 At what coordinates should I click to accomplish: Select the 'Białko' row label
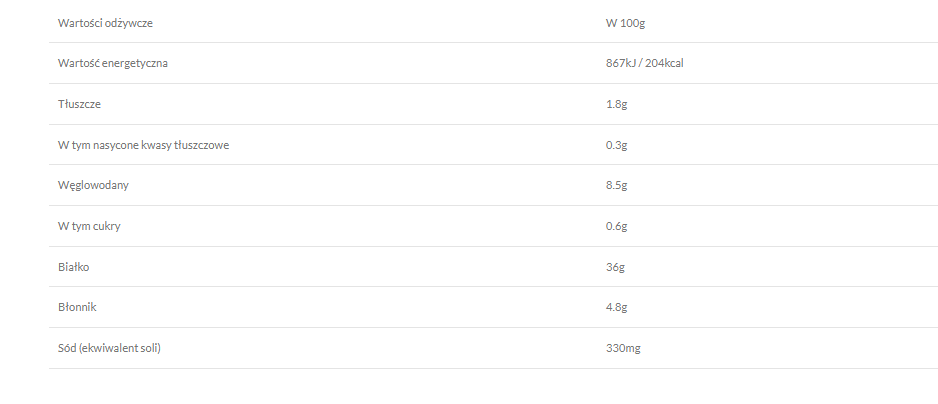click(74, 267)
